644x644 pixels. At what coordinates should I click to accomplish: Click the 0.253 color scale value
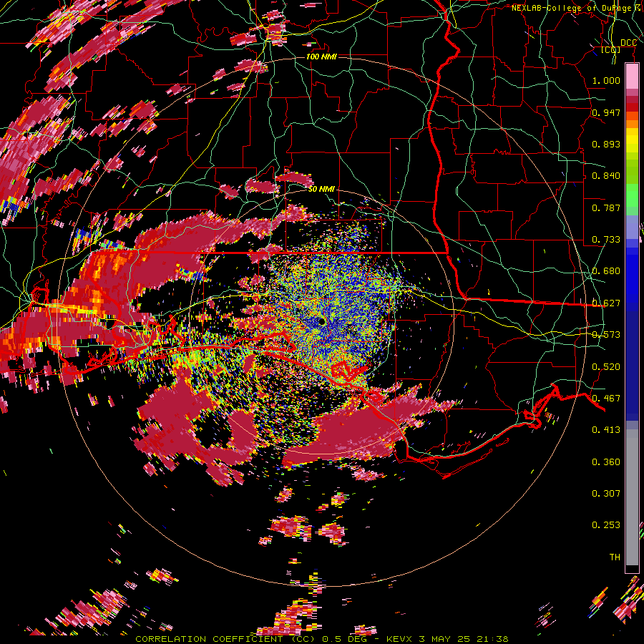606,525
